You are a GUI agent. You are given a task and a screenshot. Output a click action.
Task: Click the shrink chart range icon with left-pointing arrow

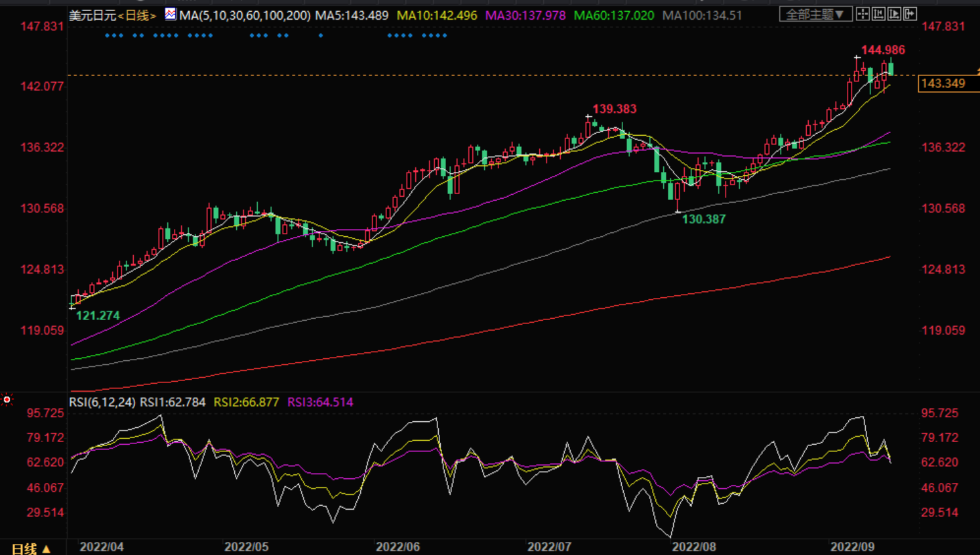click(878, 14)
